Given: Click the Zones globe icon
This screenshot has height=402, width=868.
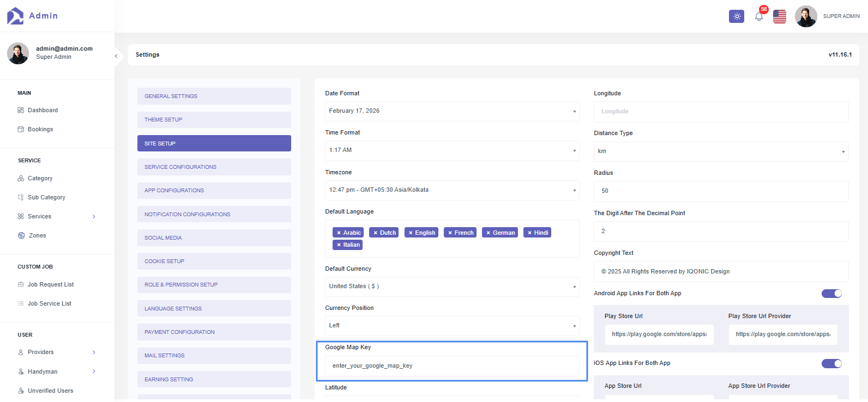Looking at the screenshot, I should click(21, 235).
